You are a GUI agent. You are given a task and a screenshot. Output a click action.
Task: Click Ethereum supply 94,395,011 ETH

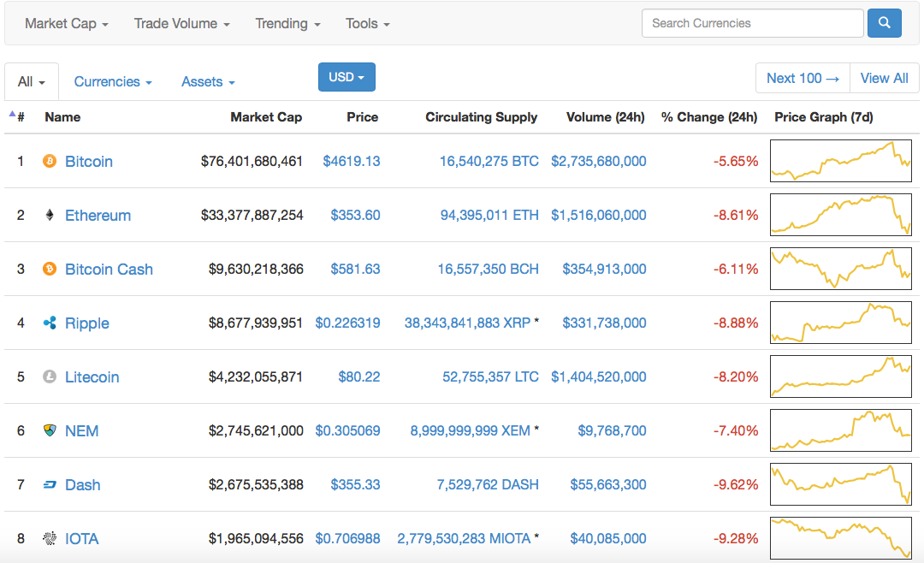(x=489, y=215)
